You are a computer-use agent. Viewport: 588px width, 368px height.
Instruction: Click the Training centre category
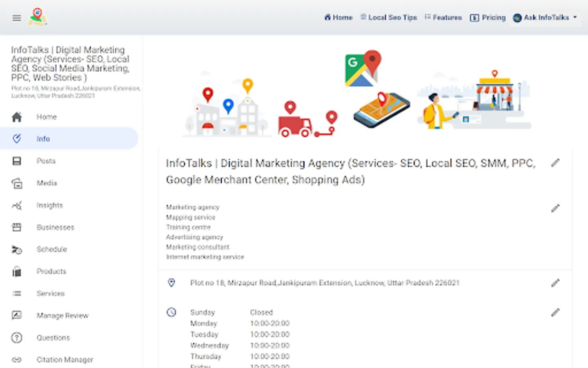[x=188, y=227]
